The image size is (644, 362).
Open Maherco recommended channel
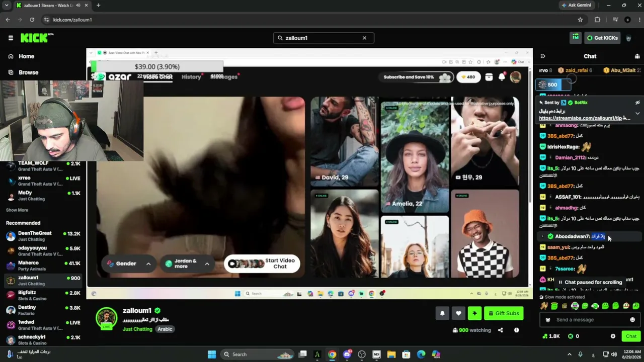[43, 265]
